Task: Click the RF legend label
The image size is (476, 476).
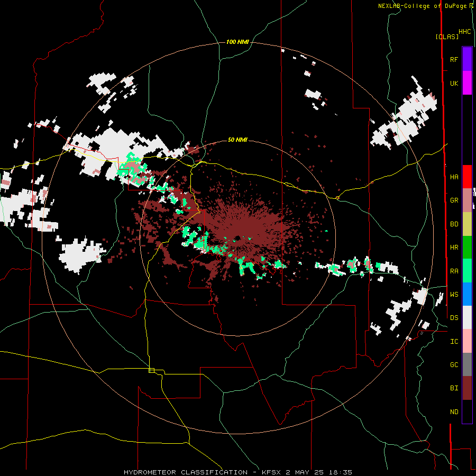Action: click(454, 59)
